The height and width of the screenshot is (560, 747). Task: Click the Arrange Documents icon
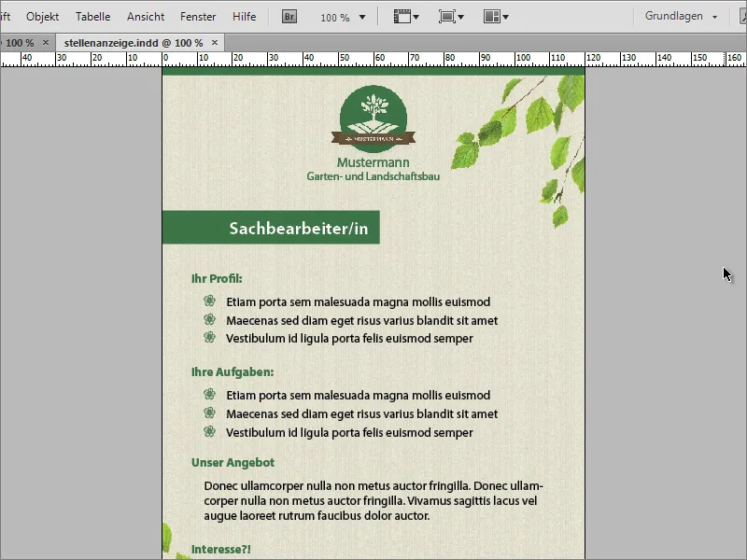pyautogui.click(x=492, y=16)
